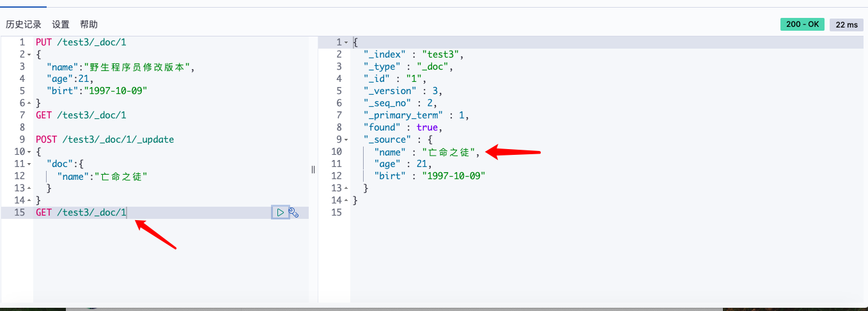Collapse the response root at output line 1
Screen dimensions: 868x311
[346, 42]
